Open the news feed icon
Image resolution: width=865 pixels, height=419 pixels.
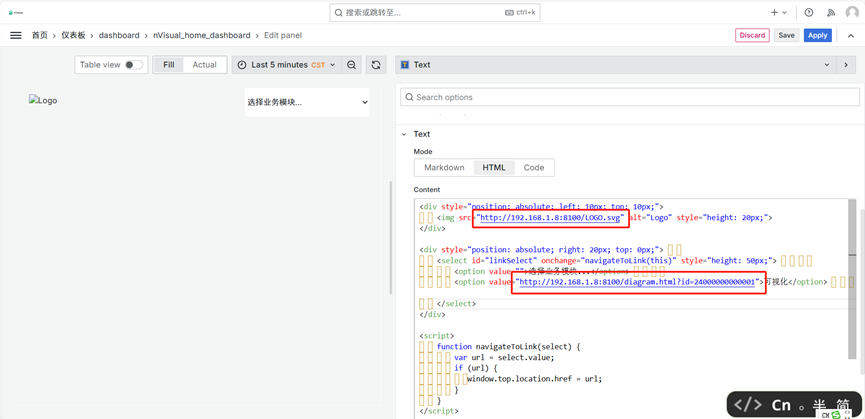tap(830, 13)
